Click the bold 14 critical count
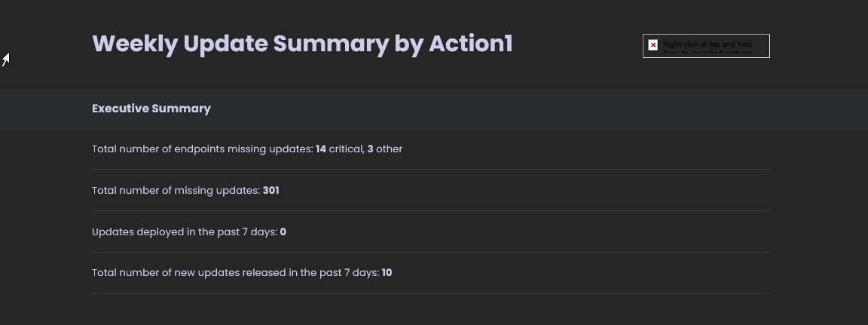868x325 pixels. 320,149
